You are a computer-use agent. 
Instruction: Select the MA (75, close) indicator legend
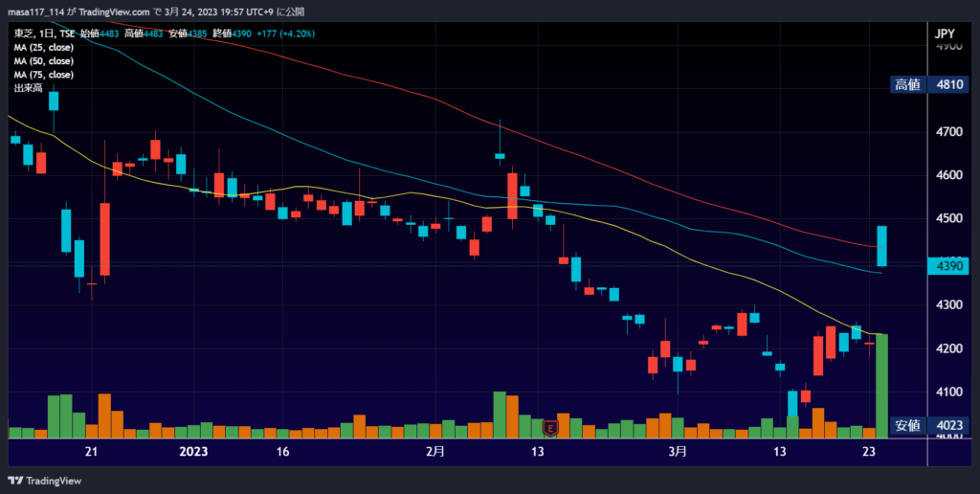tap(44, 75)
